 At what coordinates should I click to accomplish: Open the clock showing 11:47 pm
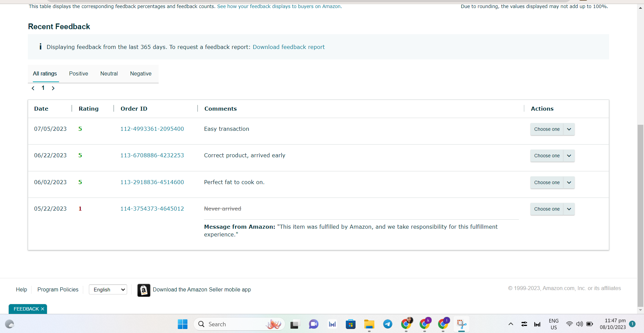coord(613,324)
